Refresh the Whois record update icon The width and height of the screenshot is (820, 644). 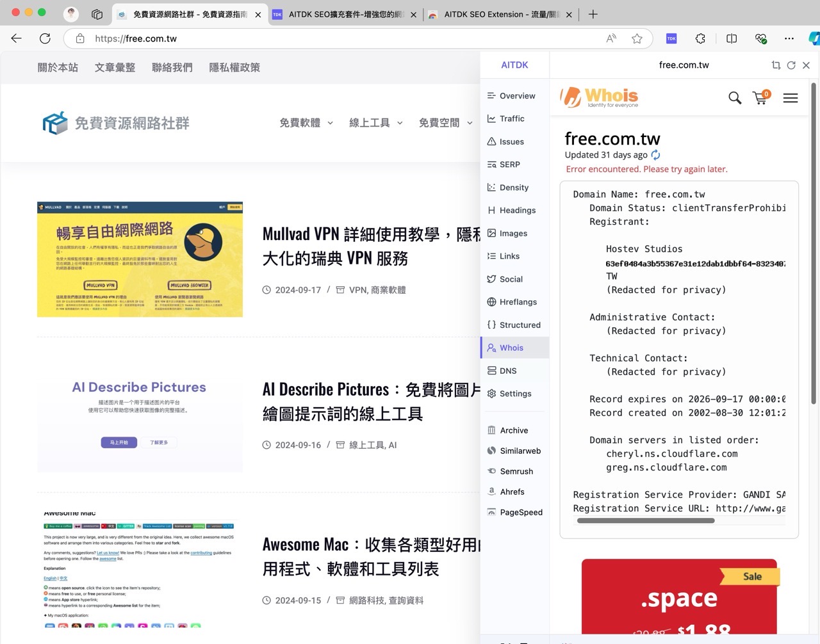click(655, 155)
